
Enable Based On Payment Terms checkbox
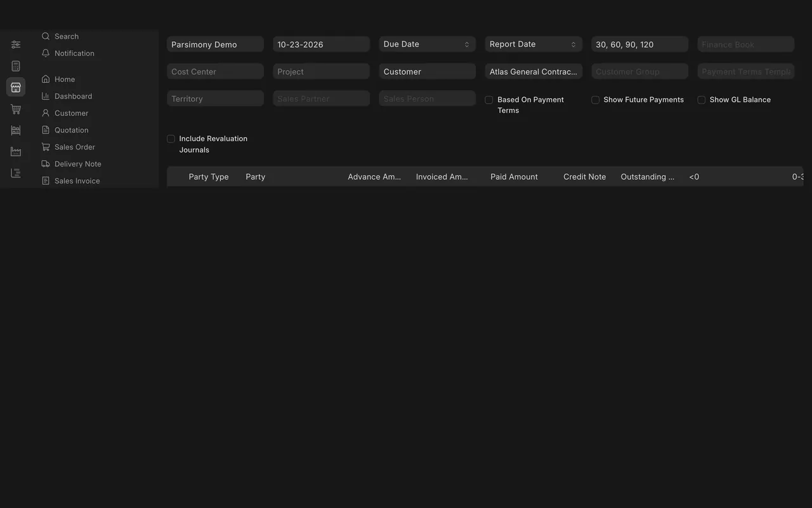(x=489, y=100)
